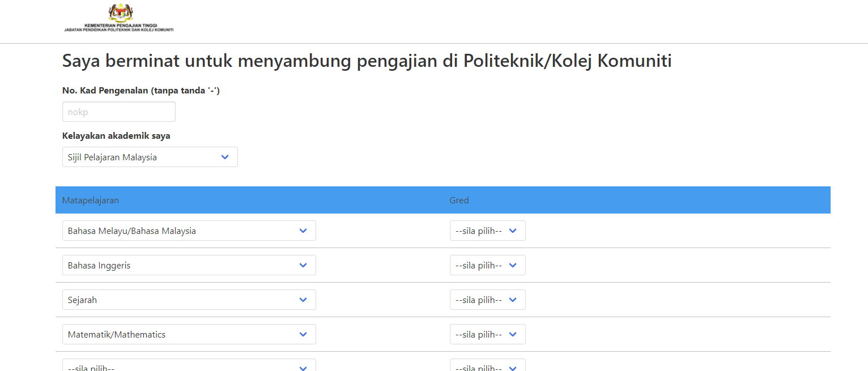Click the chevron on Kelayakan akademik dropdown
The width and height of the screenshot is (868, 371).
(225, 157)
